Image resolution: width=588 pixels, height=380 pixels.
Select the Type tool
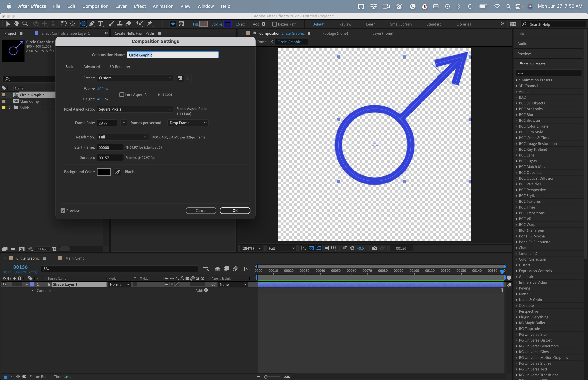(100, 24)
